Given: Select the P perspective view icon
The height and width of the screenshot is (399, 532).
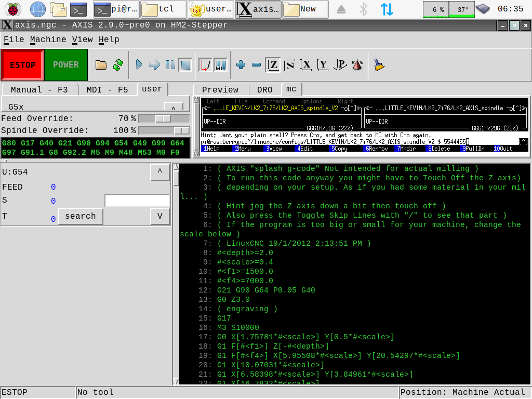Looking at the screenshot, I should [x=340, y=65].
